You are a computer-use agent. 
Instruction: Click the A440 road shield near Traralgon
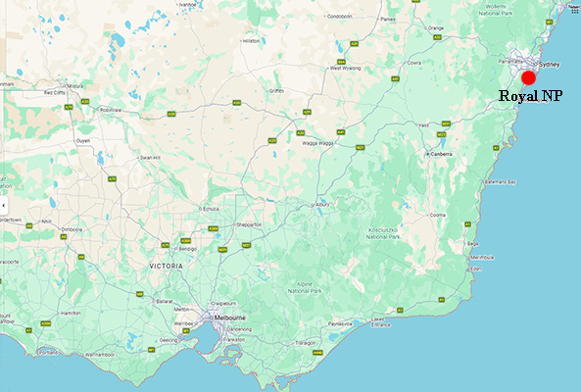[x=317, y=353]
